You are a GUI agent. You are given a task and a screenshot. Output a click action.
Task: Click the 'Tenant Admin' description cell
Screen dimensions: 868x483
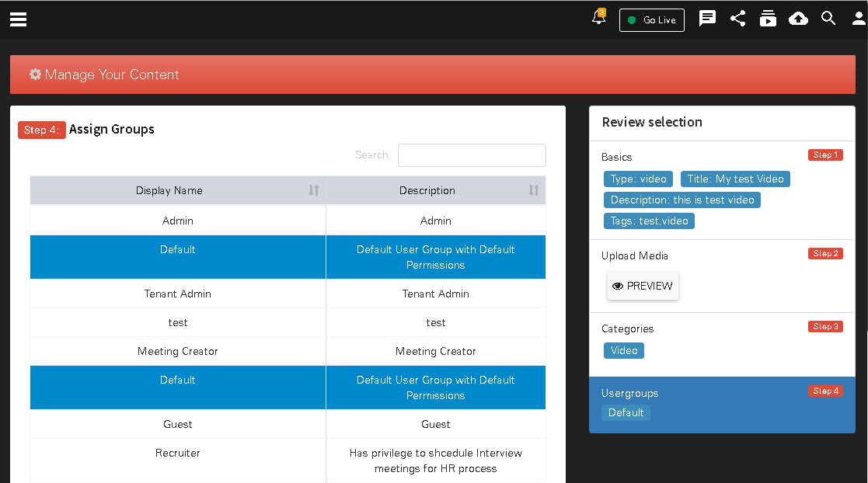tap(436, 294)
